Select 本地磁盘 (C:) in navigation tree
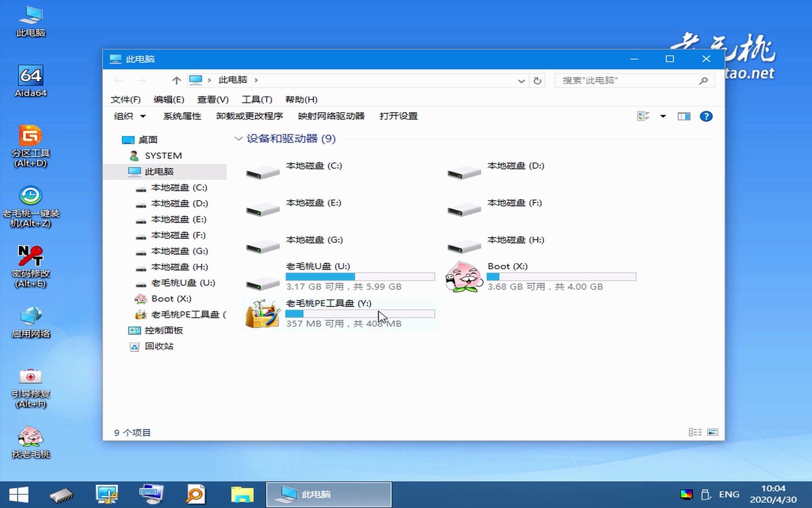 [x=179, y=188]
